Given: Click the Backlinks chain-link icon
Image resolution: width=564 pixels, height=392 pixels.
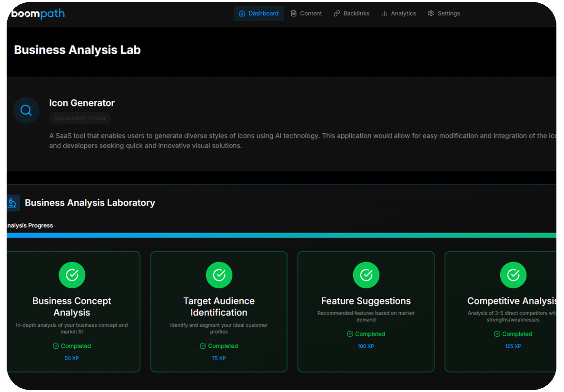Looking at the screenshot, I should pyautogui.click(x=336, y=13).
